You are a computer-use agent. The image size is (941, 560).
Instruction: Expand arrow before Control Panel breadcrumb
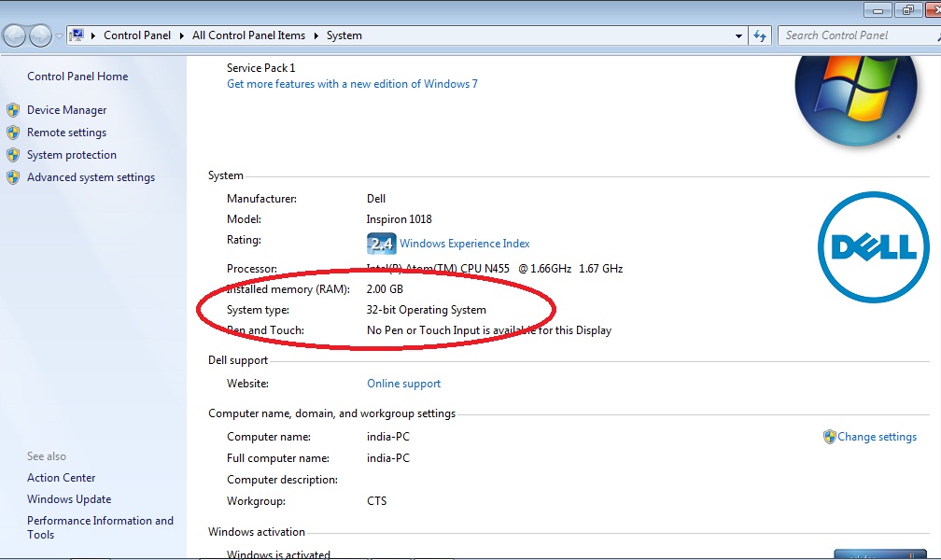pos(93,35)
